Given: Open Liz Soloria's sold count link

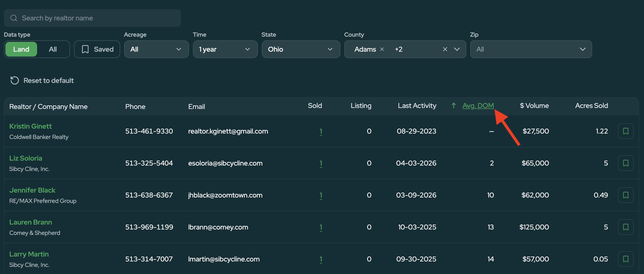Looking at the screenshot, I should [x=321, y=163].
